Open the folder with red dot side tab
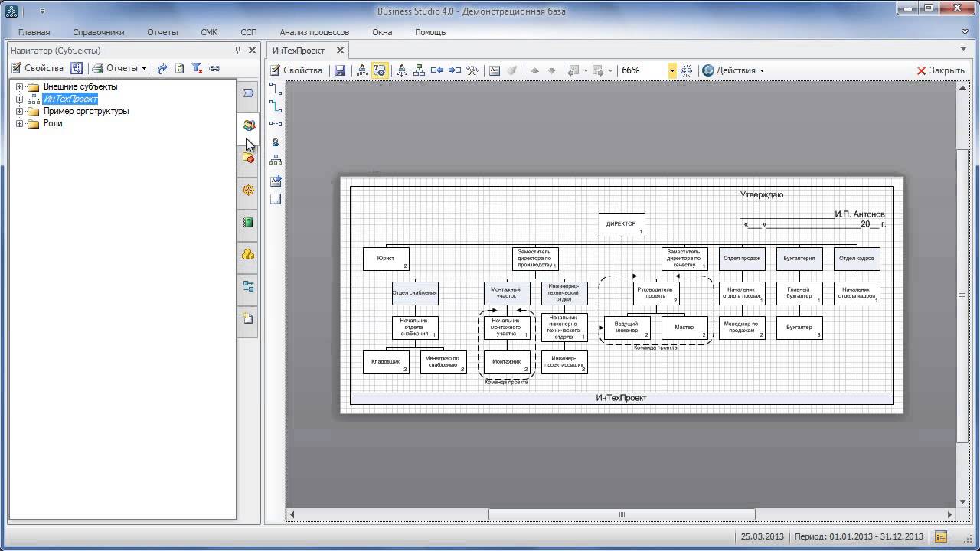This screenshot has height=551, width=980. coord(248,158)
